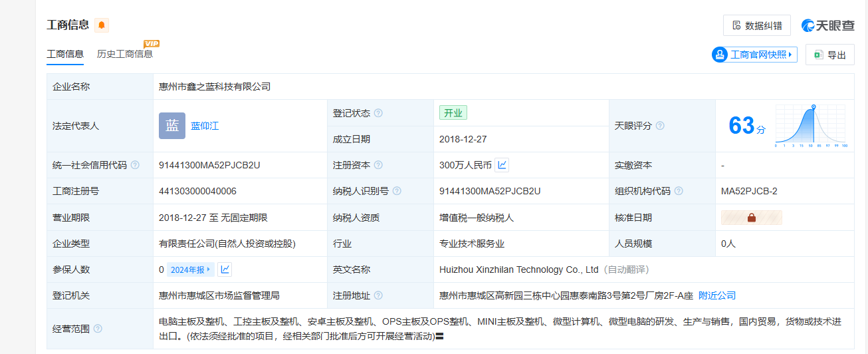Click the Excel export icon

(x=819, y=55)
